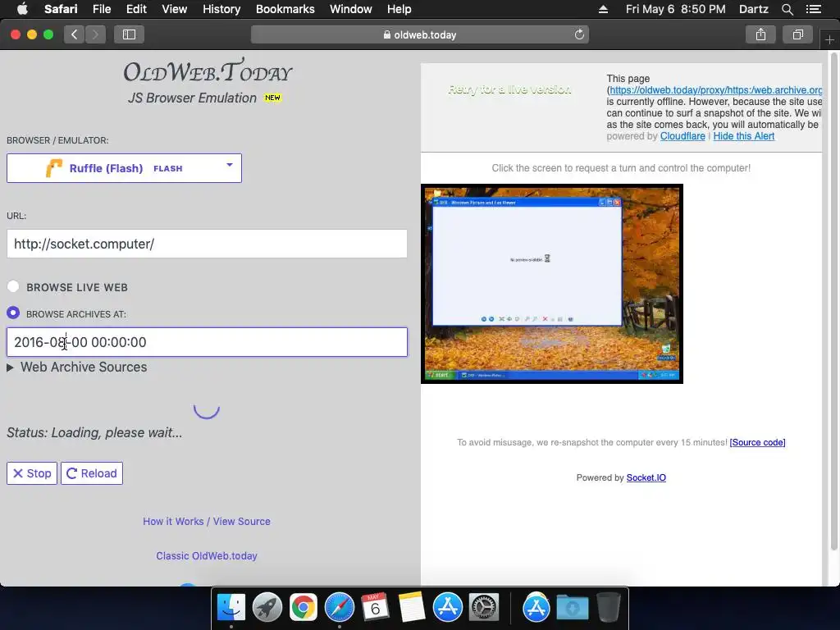Select the Browse Live Web radio button
Image resolution: width=840 pixels, height=630 pixels.
pyautogui.click(x=13, y=286)
